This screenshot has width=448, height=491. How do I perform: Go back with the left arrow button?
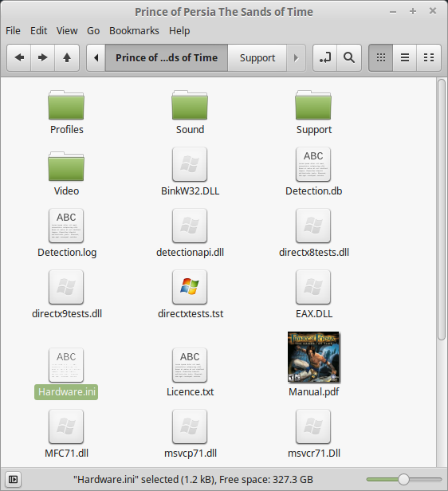pos(19,57)
